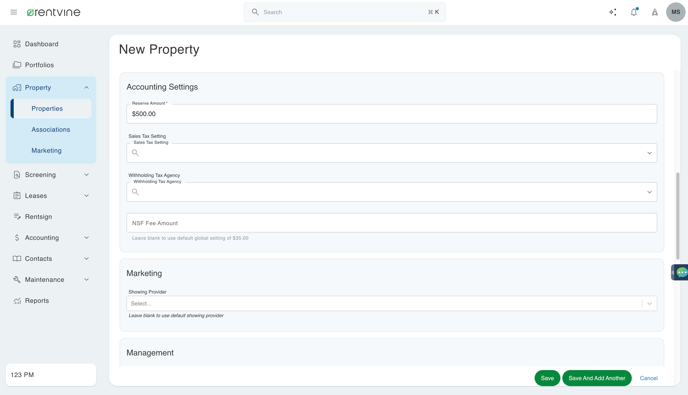The height and width of the screenshot is (395, 688).
Task: Click Save And Add Another button
Action: 597,378
